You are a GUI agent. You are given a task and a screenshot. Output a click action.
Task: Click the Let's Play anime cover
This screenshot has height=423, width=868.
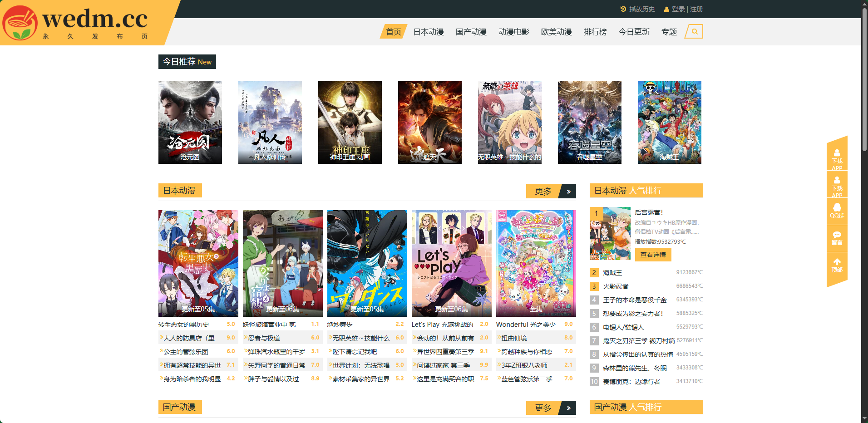click(451, 263)
